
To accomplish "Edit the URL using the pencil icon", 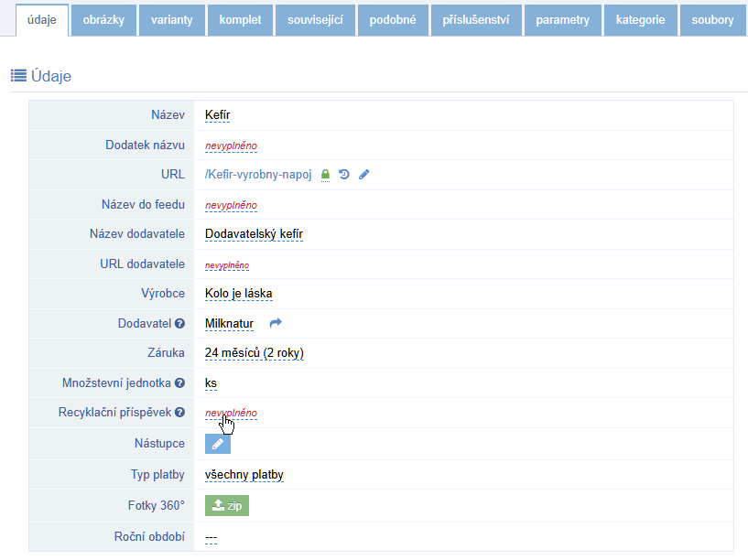I will point(363,175).
